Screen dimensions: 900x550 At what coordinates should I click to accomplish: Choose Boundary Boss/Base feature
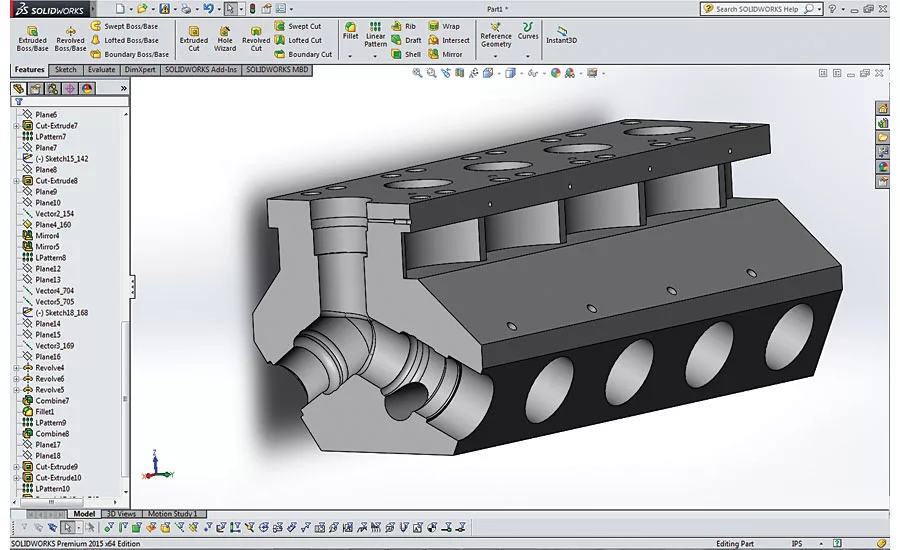129,54
